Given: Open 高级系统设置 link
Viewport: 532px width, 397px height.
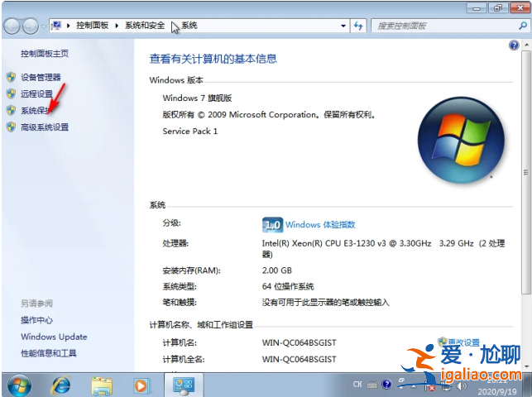Looking at the screenshot, I should [x=45, y=127].
